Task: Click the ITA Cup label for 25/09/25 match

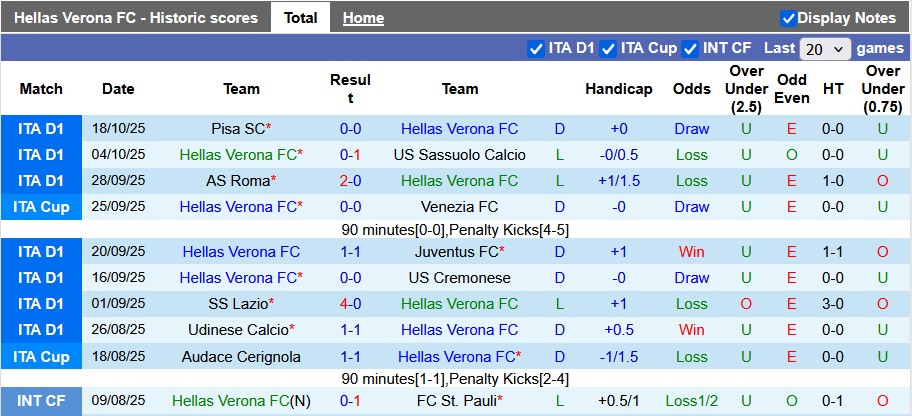Action: click(41, 207)
